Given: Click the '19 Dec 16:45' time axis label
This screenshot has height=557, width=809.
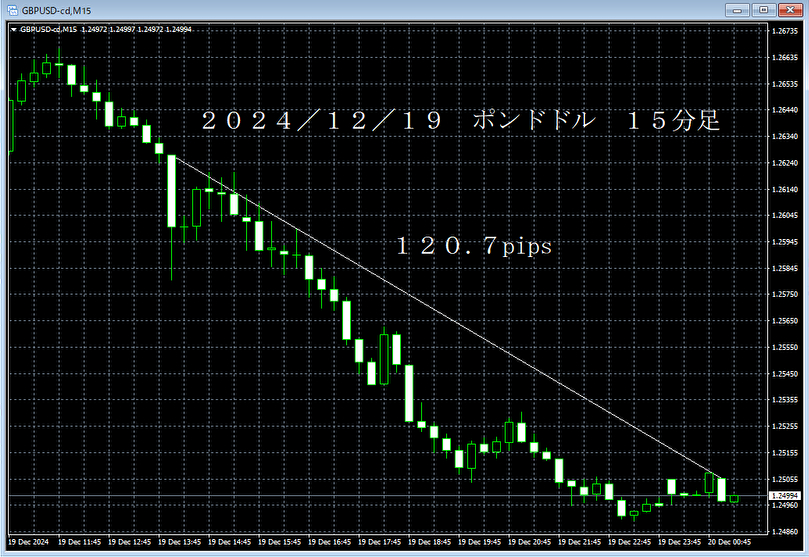Looking at the screenshot, I should 330,542.
